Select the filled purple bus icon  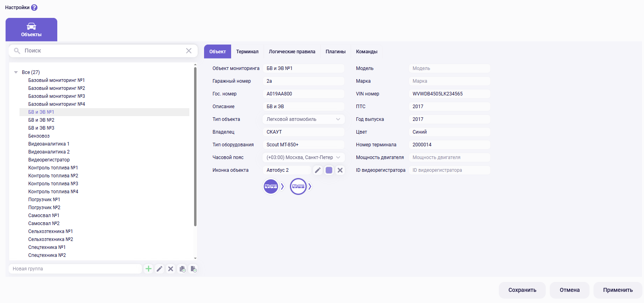pos(271,186)
